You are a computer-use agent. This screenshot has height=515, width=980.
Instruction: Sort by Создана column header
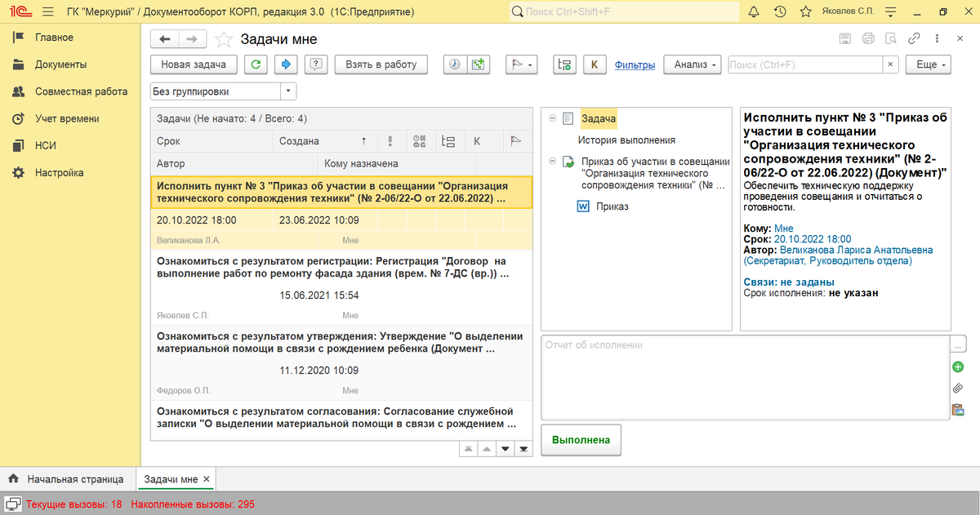click(325, 141)
